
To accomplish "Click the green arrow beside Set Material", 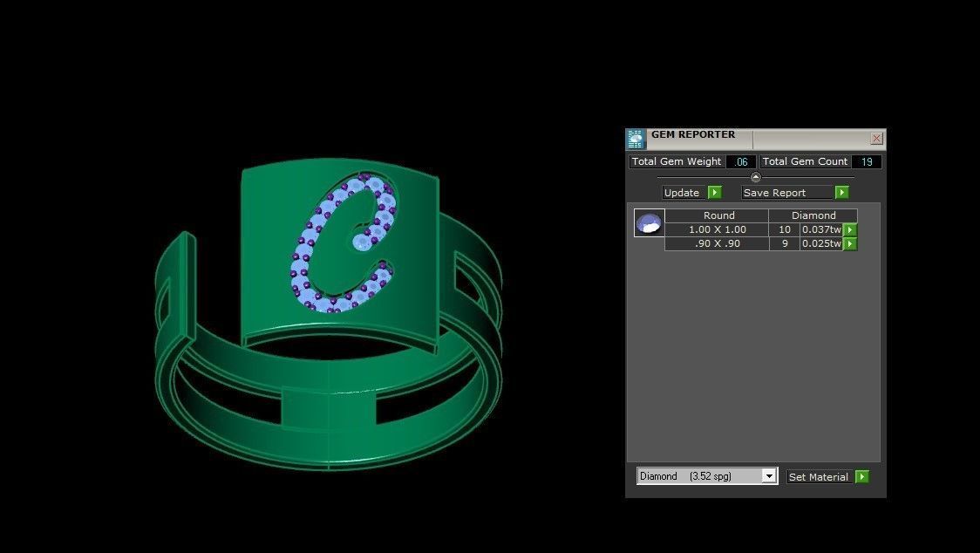I will [862, 477].
